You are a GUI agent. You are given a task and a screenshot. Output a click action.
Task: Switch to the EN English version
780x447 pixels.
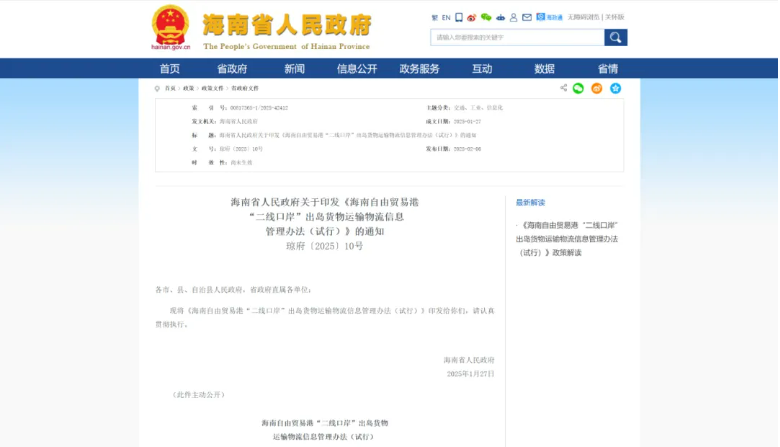pos(446,17)
